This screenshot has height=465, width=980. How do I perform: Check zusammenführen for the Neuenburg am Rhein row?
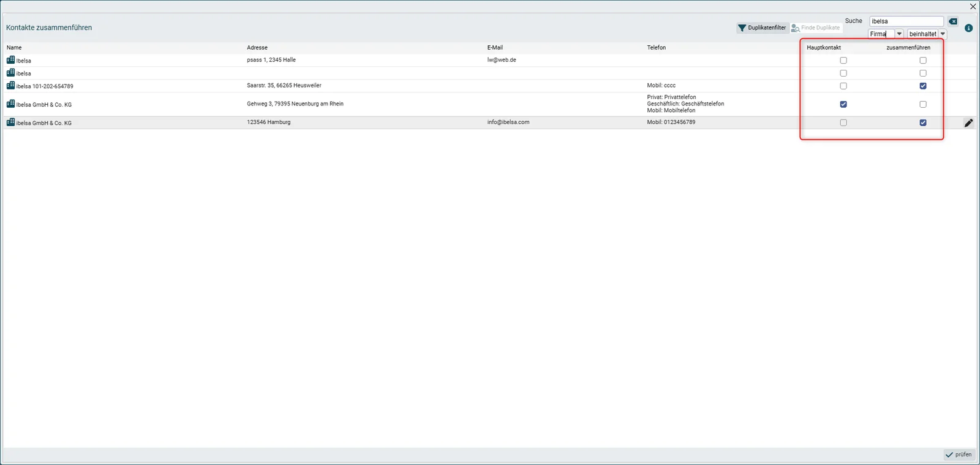pos(923,105)
